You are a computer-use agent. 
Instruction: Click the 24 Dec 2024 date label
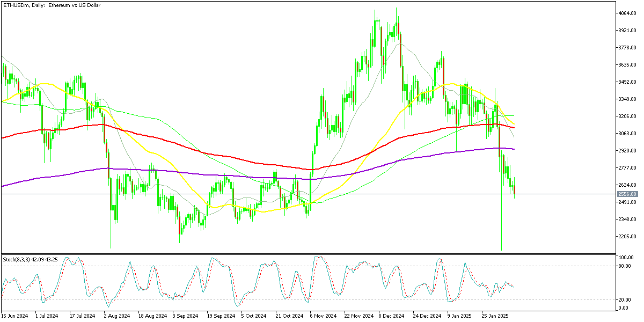[x=427, y=316]
